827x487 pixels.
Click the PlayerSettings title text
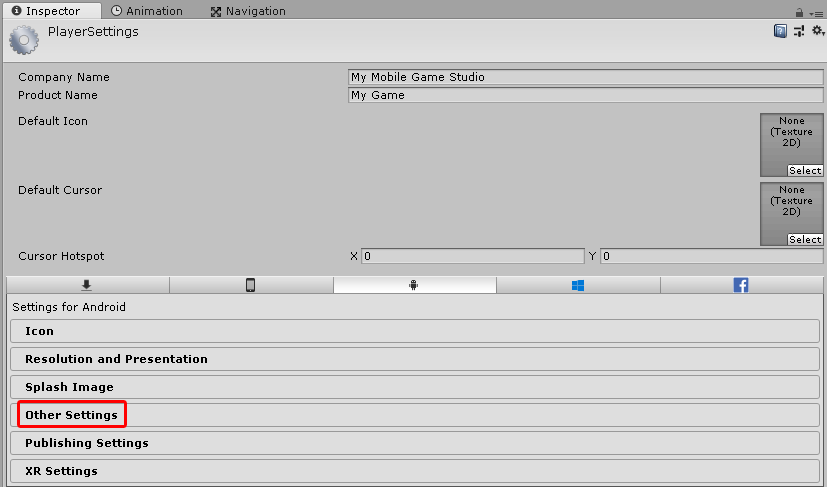coord(93,32)
